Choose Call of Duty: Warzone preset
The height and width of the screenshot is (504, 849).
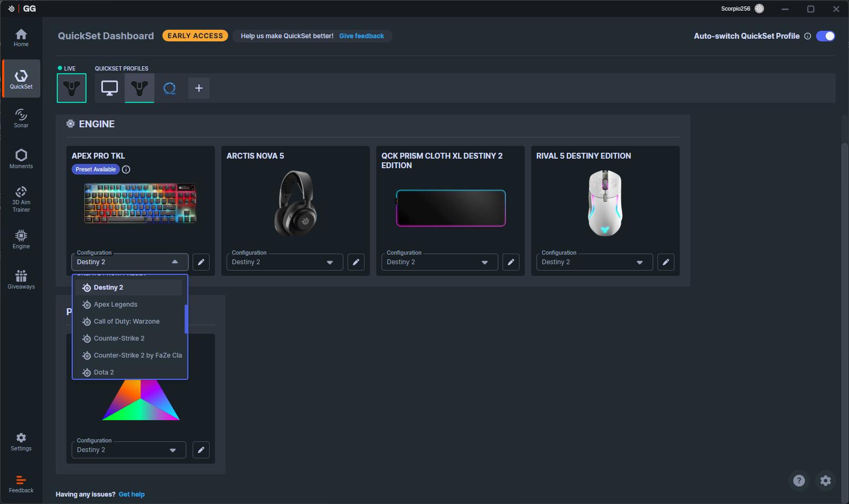(x=126, y=321)
